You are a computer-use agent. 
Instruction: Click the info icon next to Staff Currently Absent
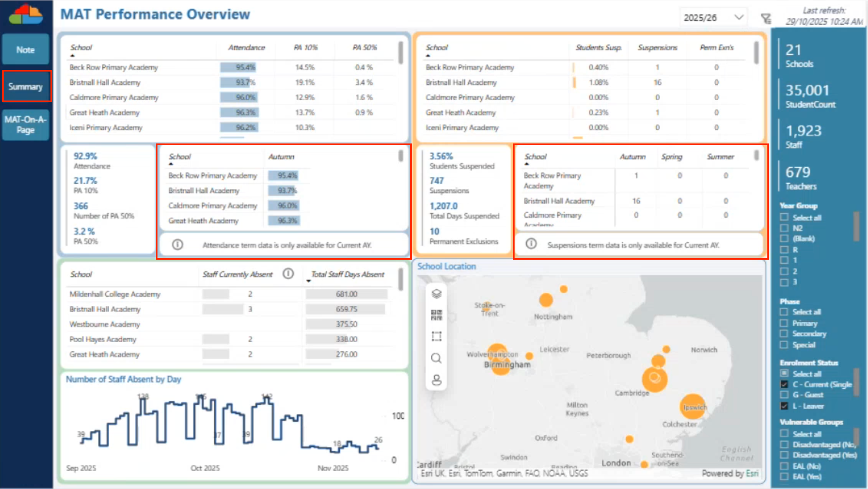point(288,274)
